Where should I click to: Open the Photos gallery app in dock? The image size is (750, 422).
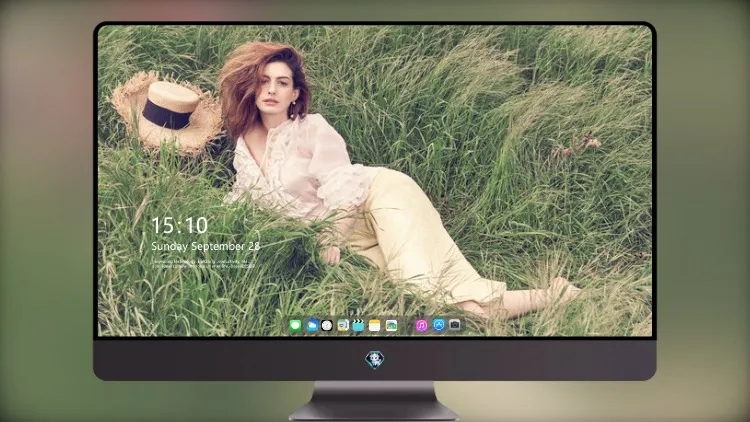coord(391,326)
